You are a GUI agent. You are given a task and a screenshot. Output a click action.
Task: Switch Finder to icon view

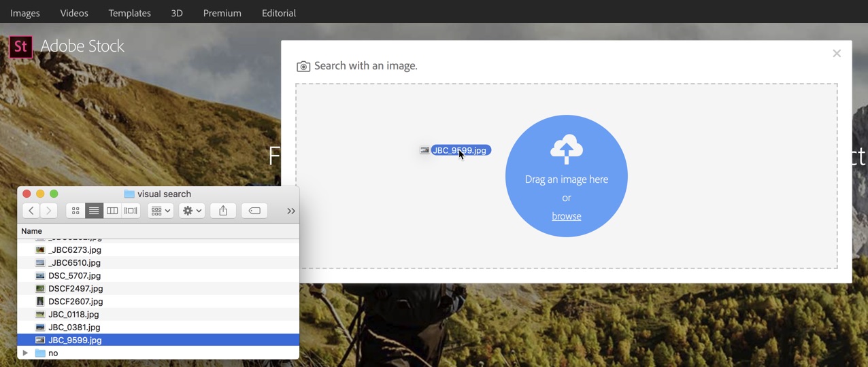coord(76,211)
